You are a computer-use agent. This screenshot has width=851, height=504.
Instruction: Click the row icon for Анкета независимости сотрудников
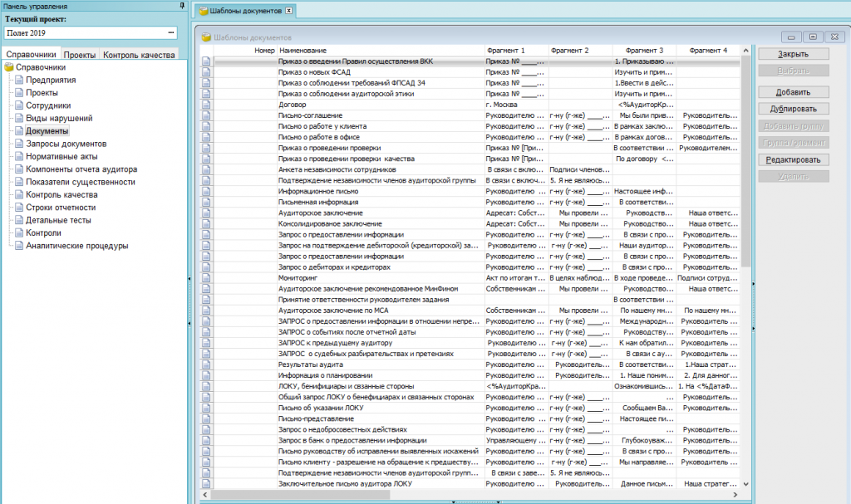pyautogui.click(x=206, y=170)
